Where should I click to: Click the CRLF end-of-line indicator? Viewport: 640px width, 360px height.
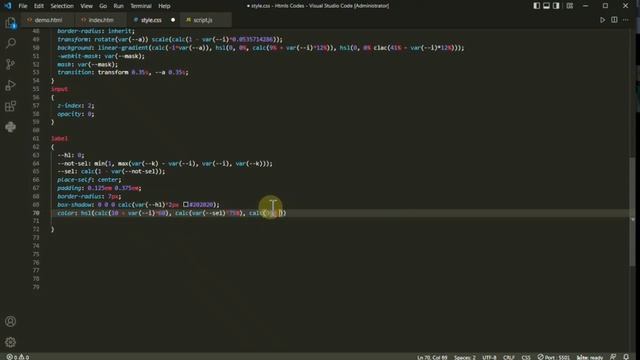509,357
